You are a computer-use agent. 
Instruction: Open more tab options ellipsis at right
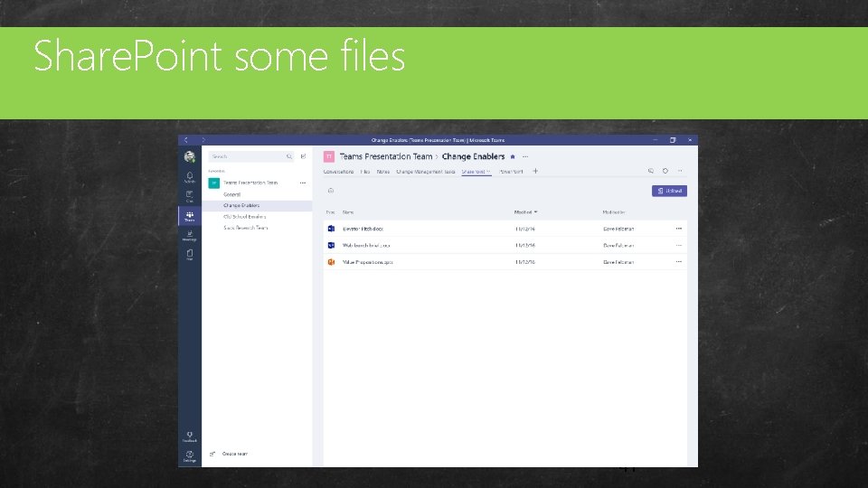680,171
